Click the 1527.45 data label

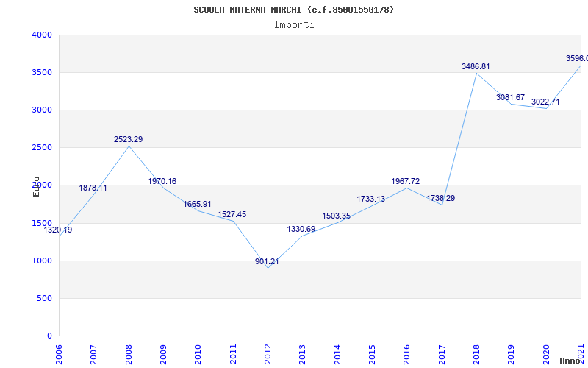tap(232, 214)
